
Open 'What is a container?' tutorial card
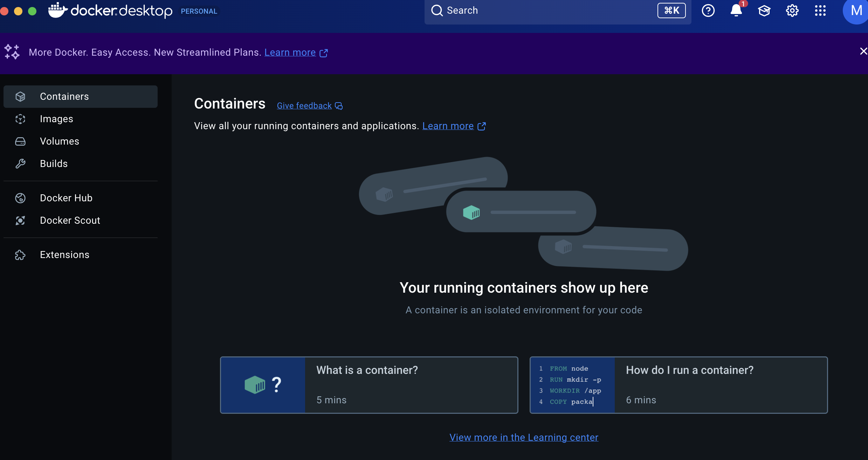369,385
